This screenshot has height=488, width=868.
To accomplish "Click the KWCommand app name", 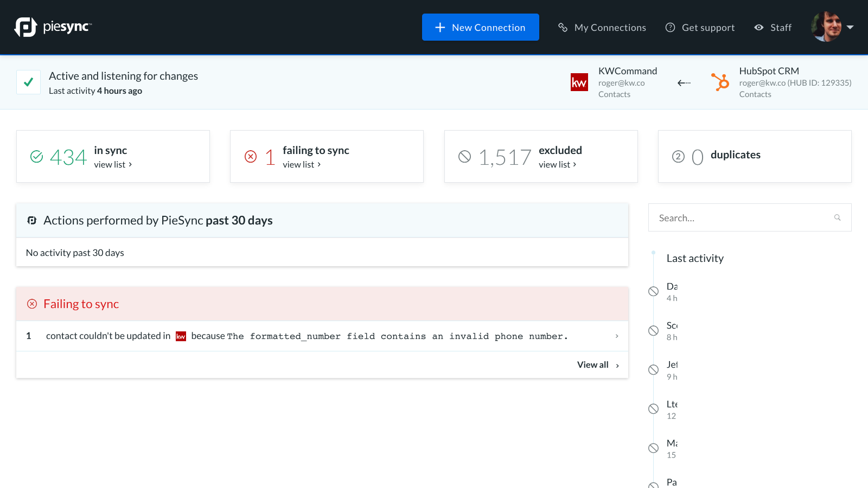I will (x=628, y=71).
